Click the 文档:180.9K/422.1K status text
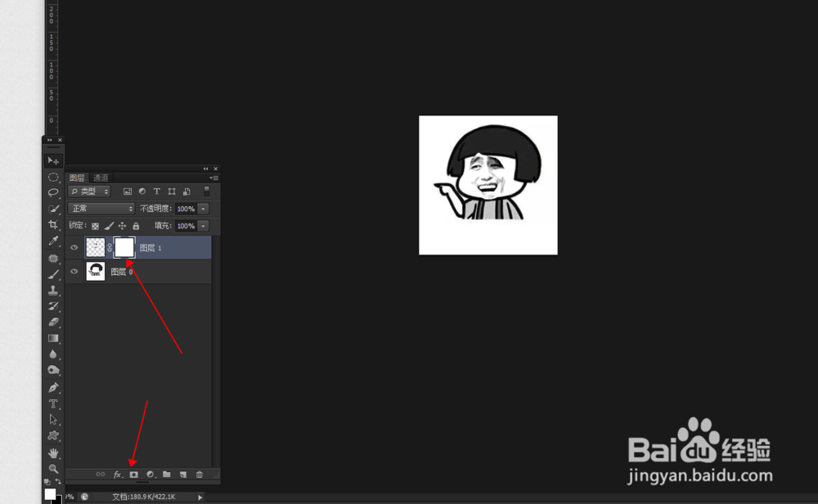Screen dimensions: 818x504 tap(143, 497)
